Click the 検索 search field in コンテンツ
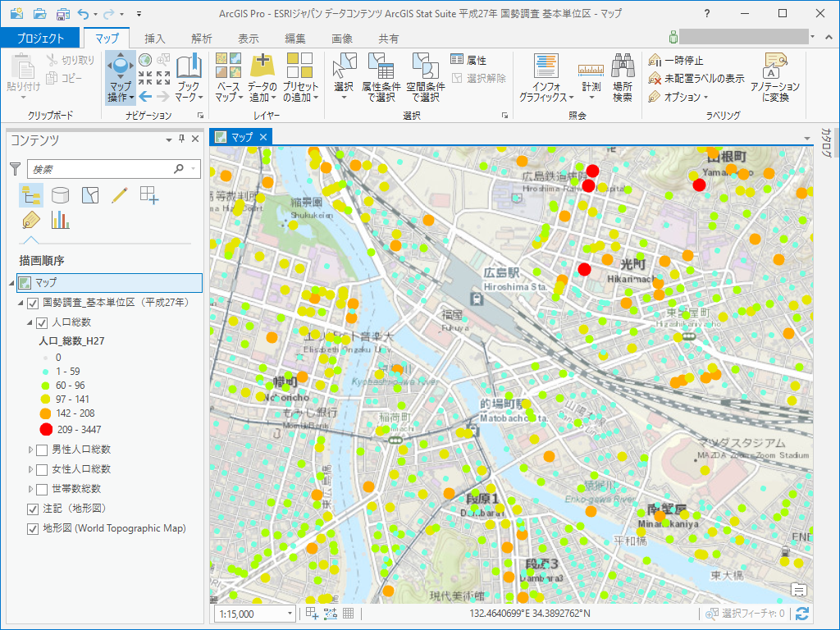Image resolution: width=840 pixels, height=630 pixels. [98, 169]
